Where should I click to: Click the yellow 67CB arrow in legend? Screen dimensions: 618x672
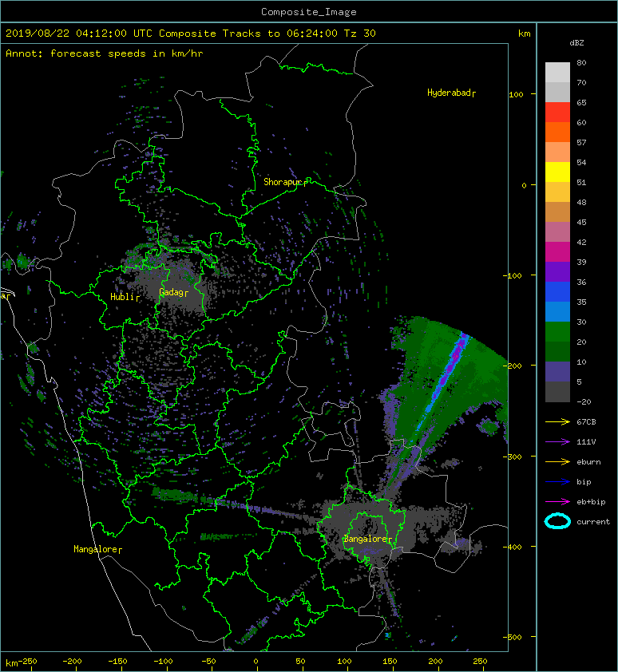point(557,422)
